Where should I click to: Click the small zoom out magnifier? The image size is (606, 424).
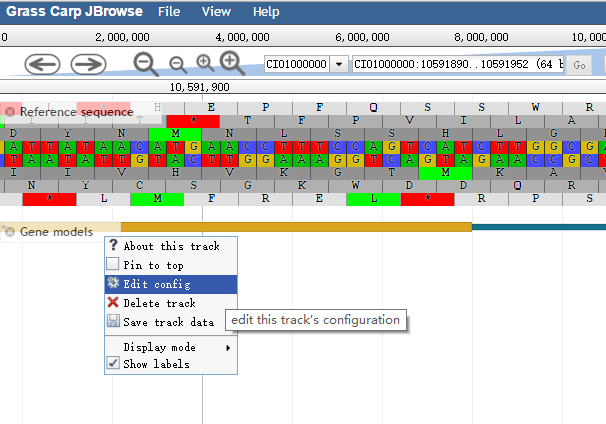(x=177, y=64)
